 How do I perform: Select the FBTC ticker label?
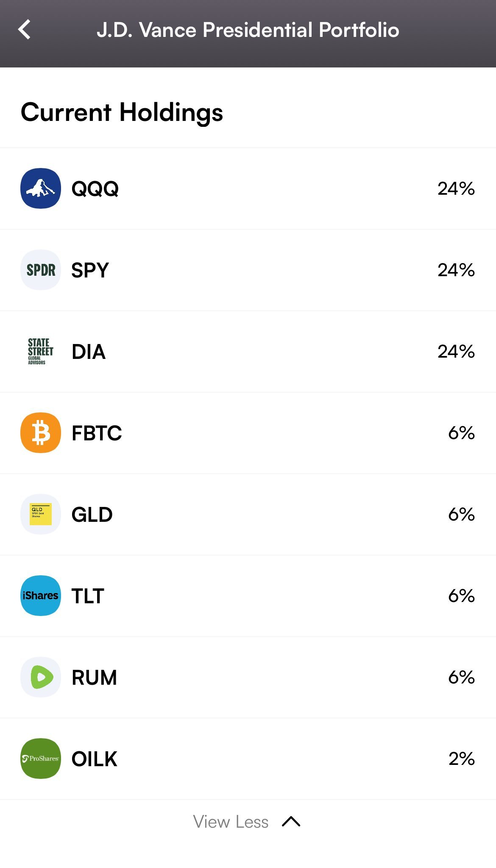(x=97, y=433)
